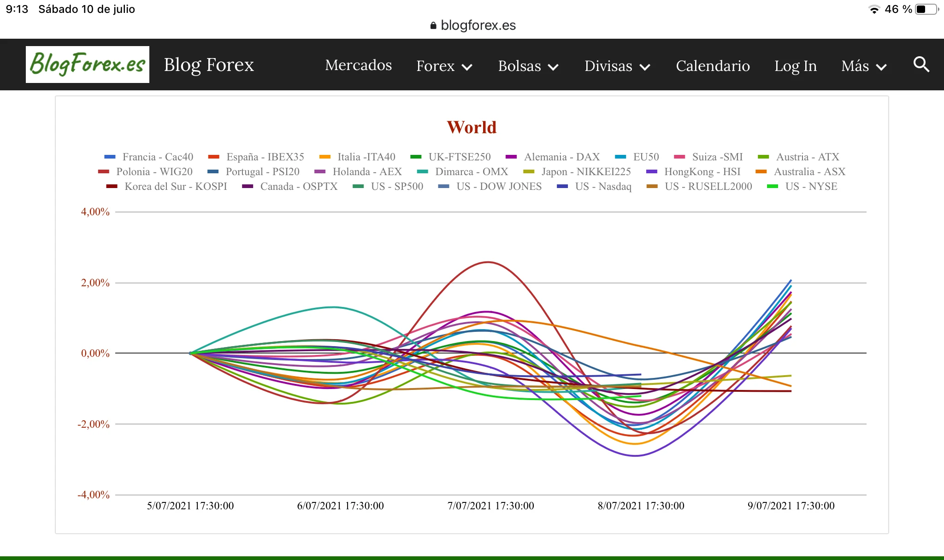
Task: Tap the Wi-Fi status icon
Action: 873,9
